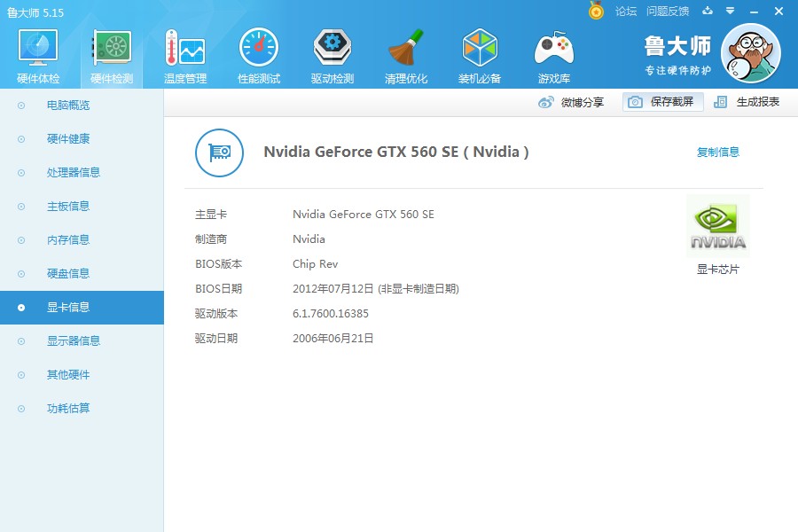Image resolution: width=798 pixels, height=532 pixels.
Task: Click the download/update icon in title bar
Action: (x=708, y=11)
